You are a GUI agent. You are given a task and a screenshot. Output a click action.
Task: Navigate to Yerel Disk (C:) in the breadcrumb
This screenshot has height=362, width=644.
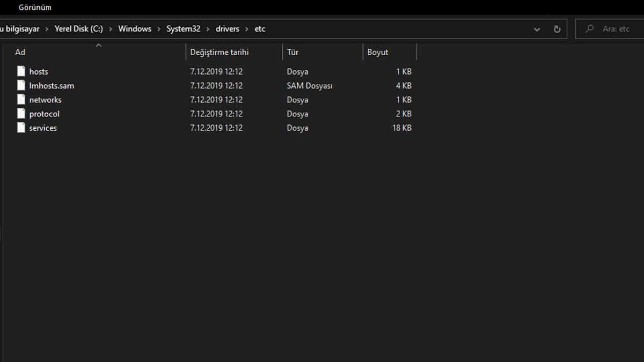pyautogui.click(x=78, y=29)
